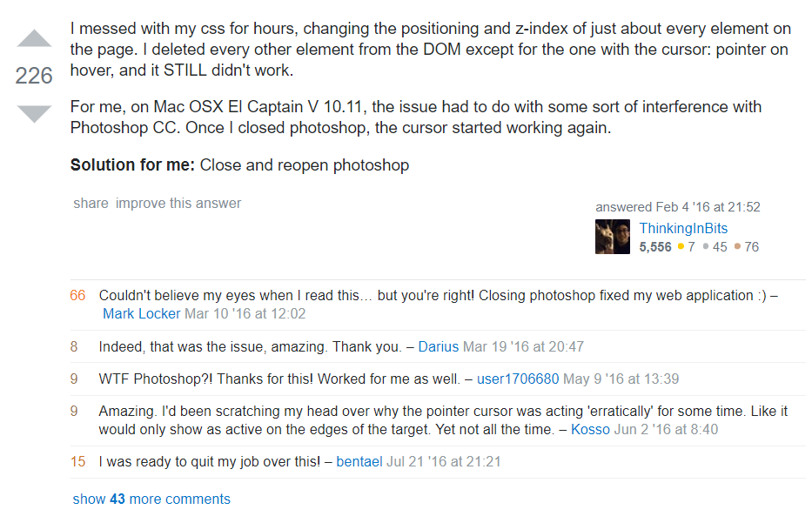The image size is (812, 523).
Task: Open user1706680 profile link
Action: 518,379
